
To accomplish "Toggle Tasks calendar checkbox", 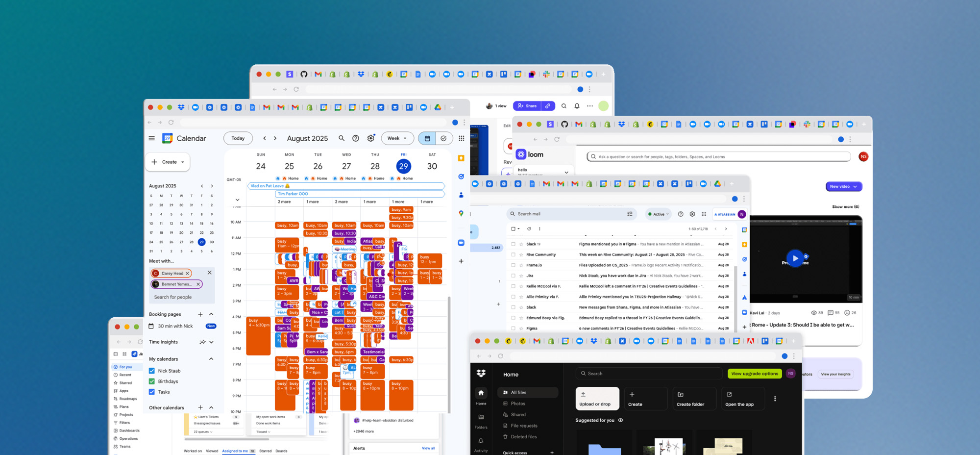I will [152, 392].
